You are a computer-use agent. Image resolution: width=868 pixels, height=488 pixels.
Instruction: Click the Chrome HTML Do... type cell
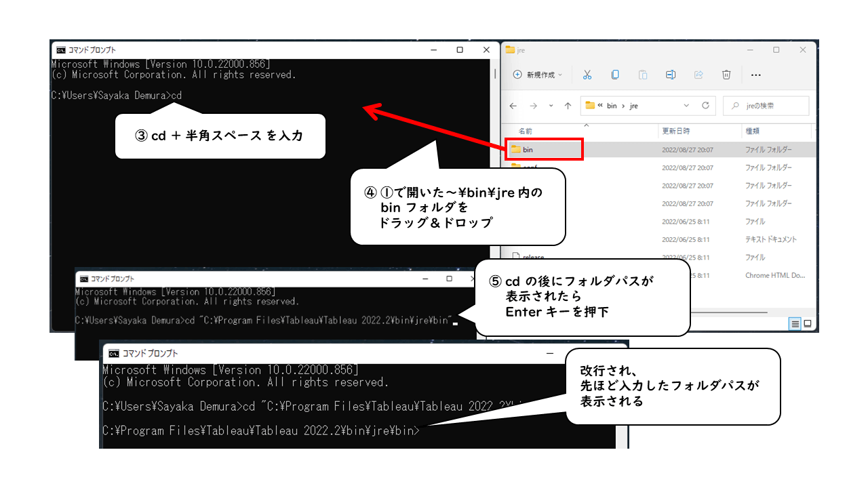coord(774,275)
